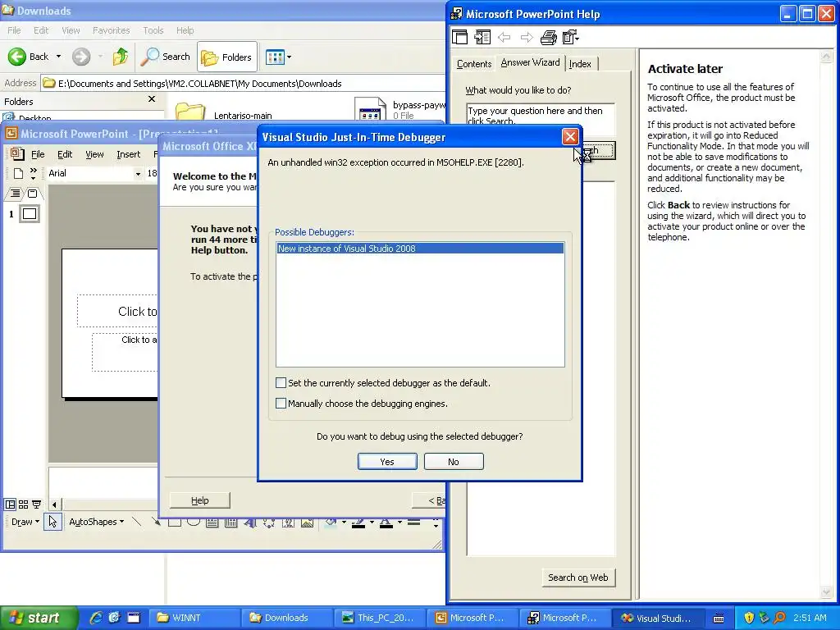Viewport: 840px width, 630px height.
Task: Open the Options dropdown in PowerPoint Help toolbar
Action: point(571,37)
